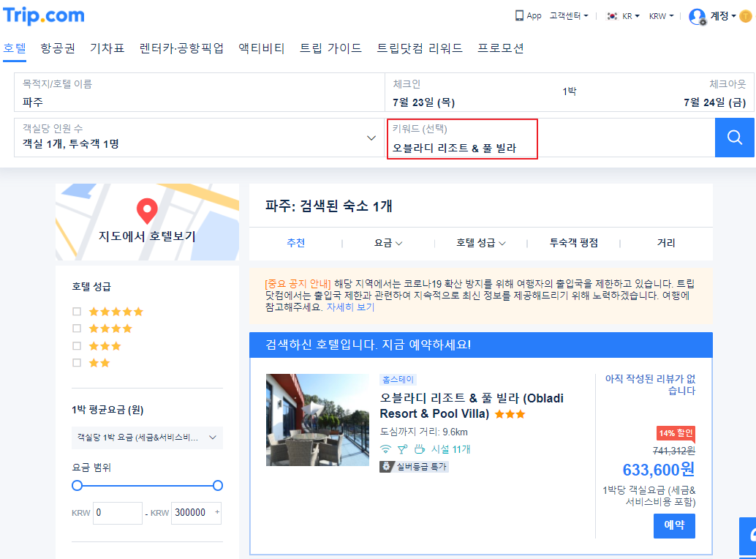Screen dimensions: 756x559
Task: Click the blue search magnifier button
Action: tap(734, 138)
